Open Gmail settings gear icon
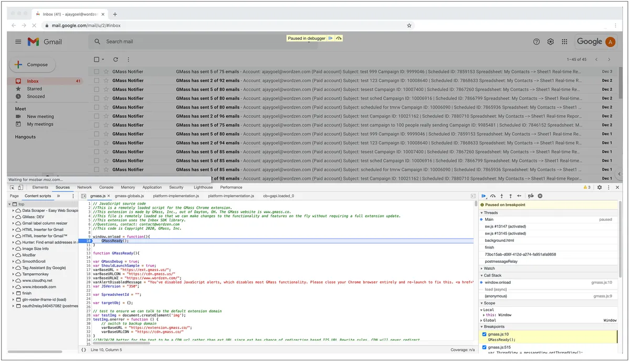Image resolution: width=630 pixels, height=364 pixels. 551,42
